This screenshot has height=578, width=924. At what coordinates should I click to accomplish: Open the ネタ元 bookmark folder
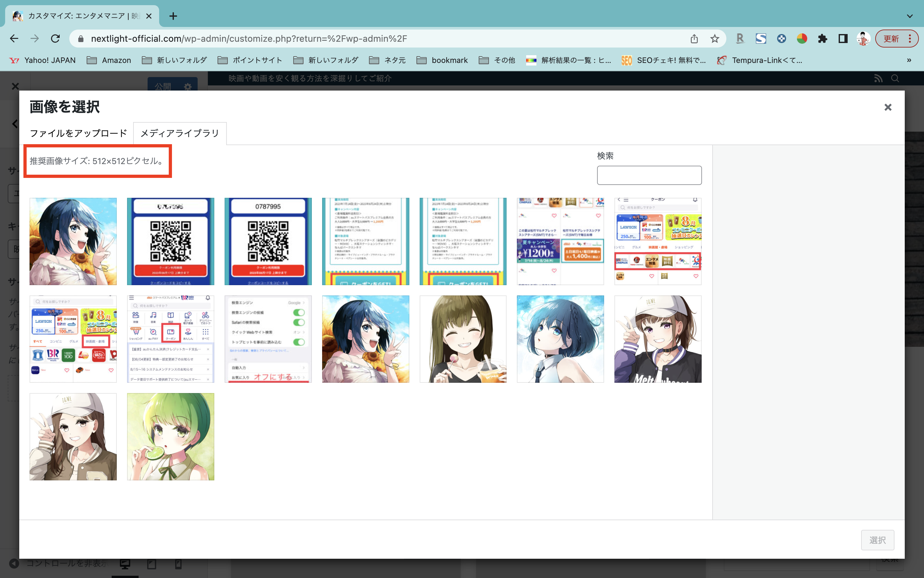point(387,60)
